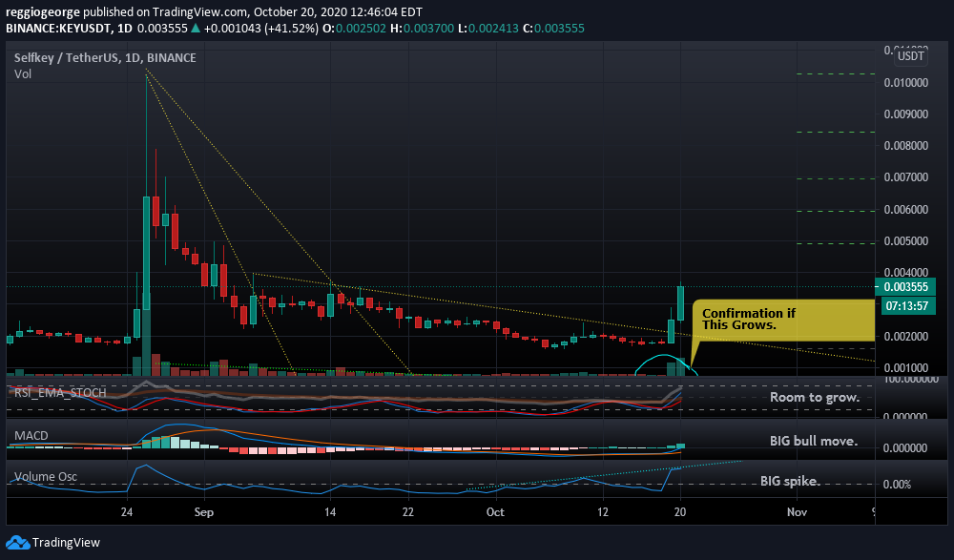Click the USDT currency label on price axis
This screenshot has height=560, width=954.
(911, 56)
